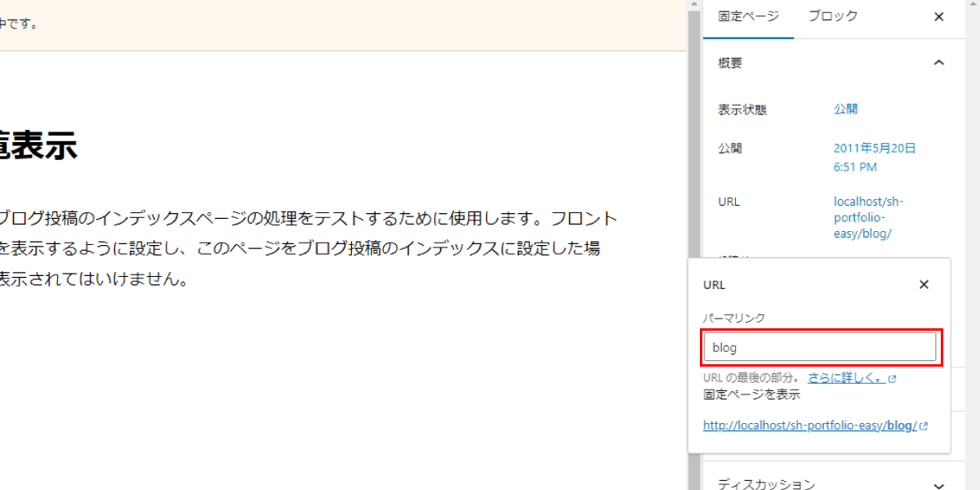Click the パーマリンク label
Screen dimensions: 980x490
[734, 318]
